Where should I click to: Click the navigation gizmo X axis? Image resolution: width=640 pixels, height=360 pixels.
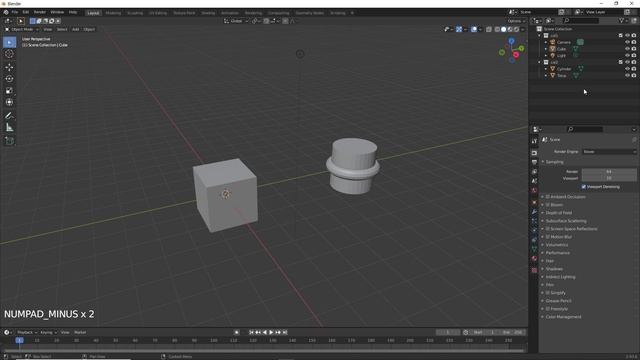[516, 55]
